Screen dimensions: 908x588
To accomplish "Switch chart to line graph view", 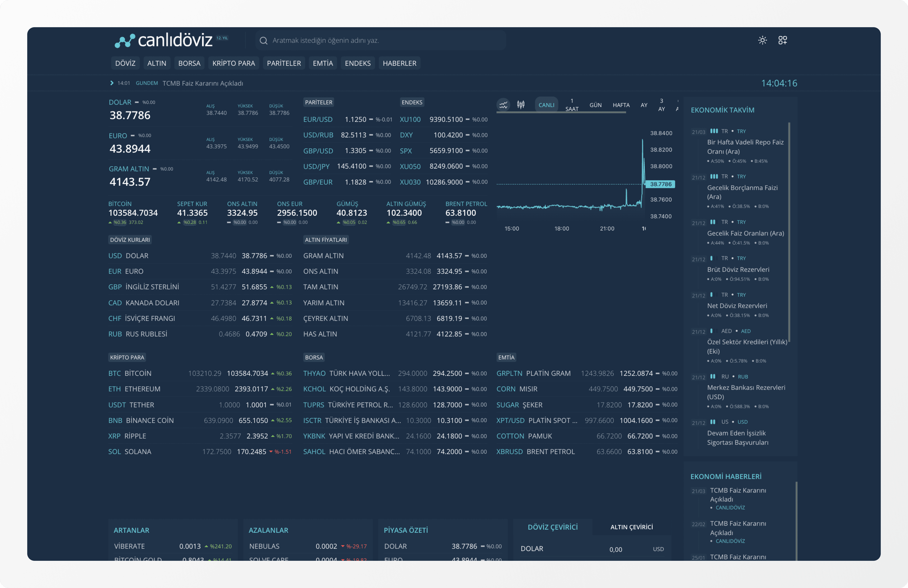I will pyautogui.click(x=503, y=105).
